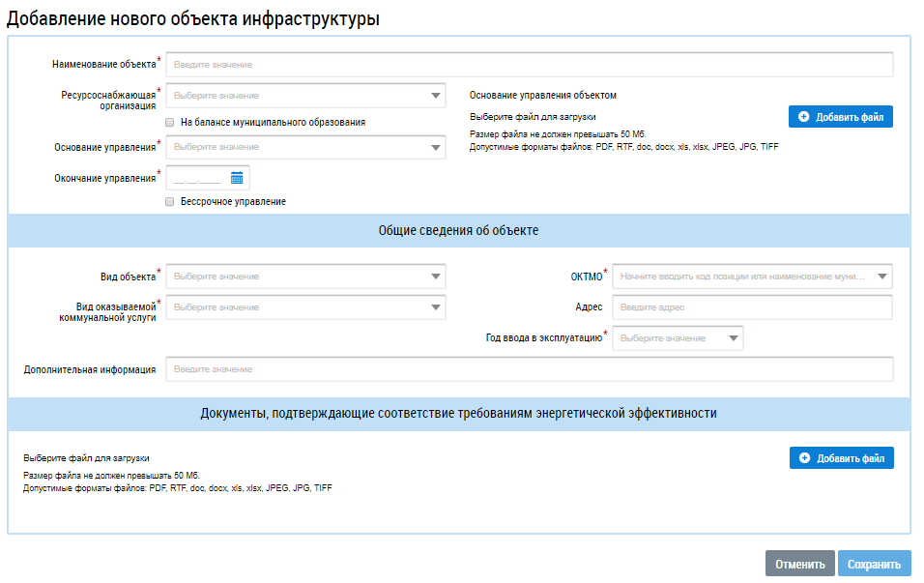924x583 pixels.
Task: Focus the Адрес input field
Action: [x=752, y=307]
